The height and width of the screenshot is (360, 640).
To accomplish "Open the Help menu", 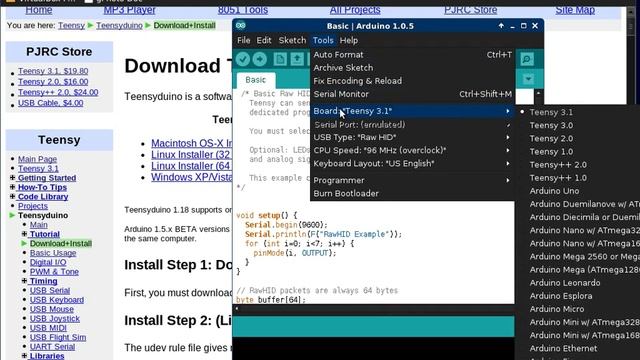I will [x=349, y=40].
